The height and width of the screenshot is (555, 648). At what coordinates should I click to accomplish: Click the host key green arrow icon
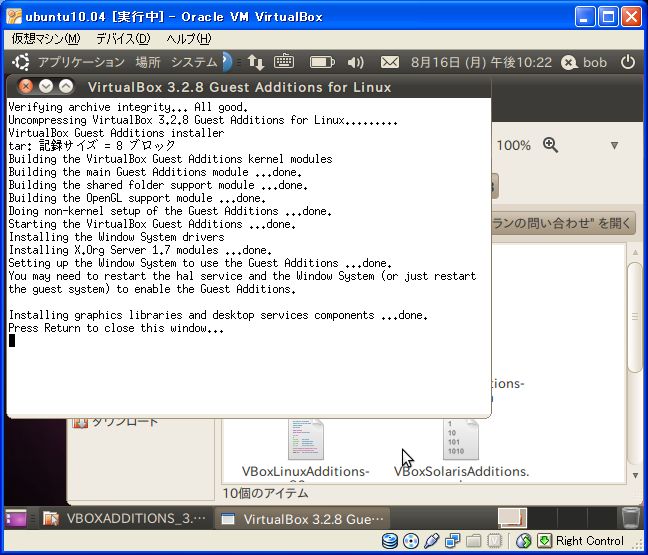[x=544, y=541]
